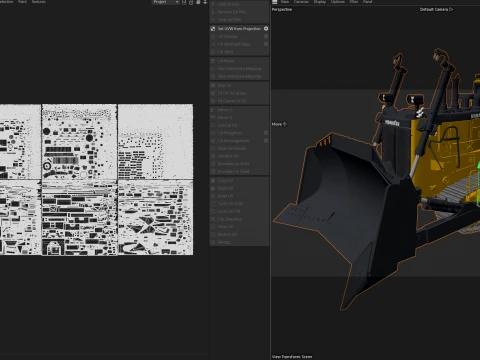Select Fit UV to Canvas

click(239, 93)
